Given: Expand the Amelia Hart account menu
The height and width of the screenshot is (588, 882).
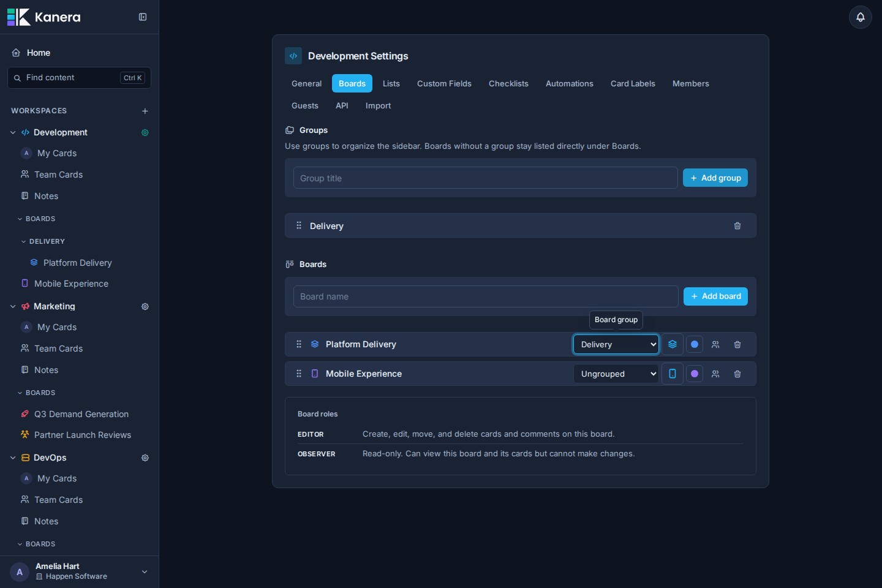Looking at the screenshot, I should (x=145, y=572).
